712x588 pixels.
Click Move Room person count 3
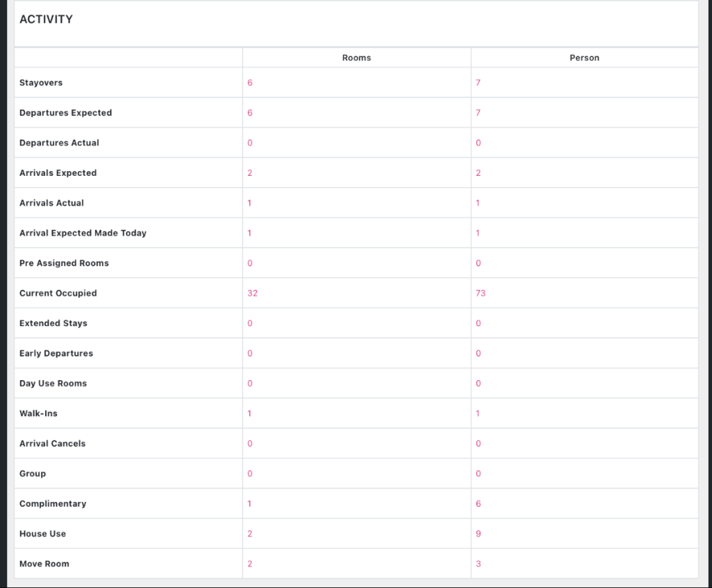click(478, 564)
